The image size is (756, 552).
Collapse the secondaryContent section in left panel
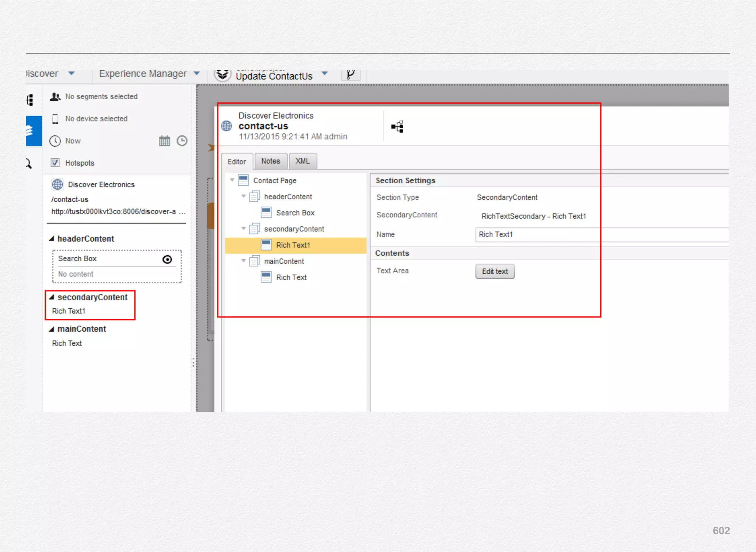52,297
